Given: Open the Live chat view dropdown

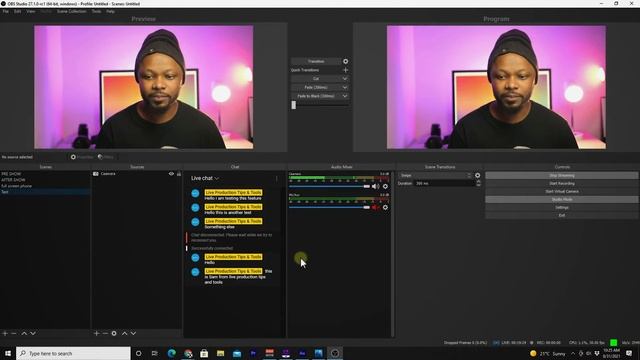Looking at the screenshot, I should coord(205,178).
